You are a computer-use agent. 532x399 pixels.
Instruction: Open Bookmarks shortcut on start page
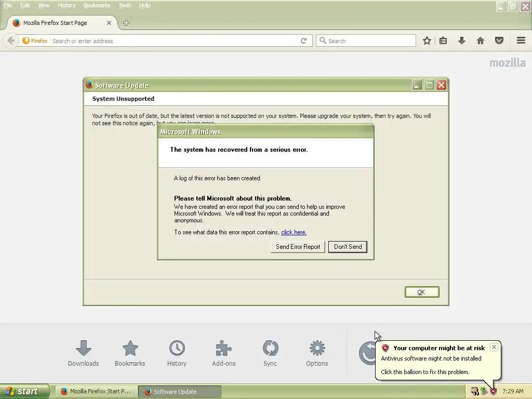pyautogui.click(x=130, y=353)
